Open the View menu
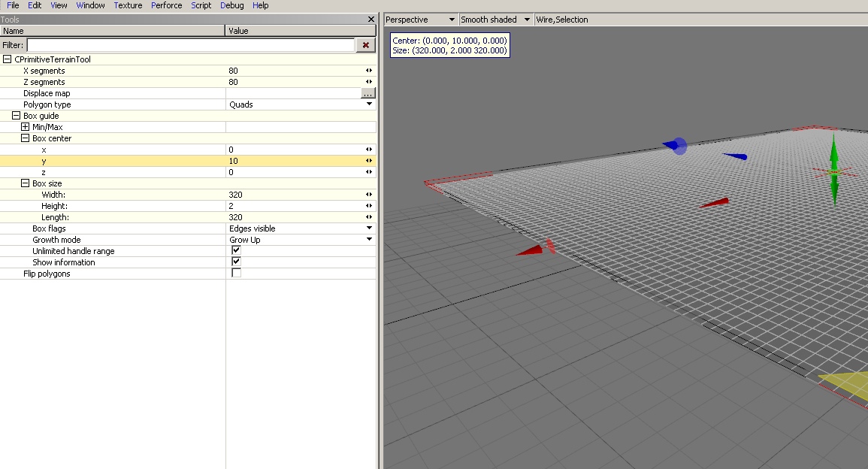 click(x=59, y=5)
